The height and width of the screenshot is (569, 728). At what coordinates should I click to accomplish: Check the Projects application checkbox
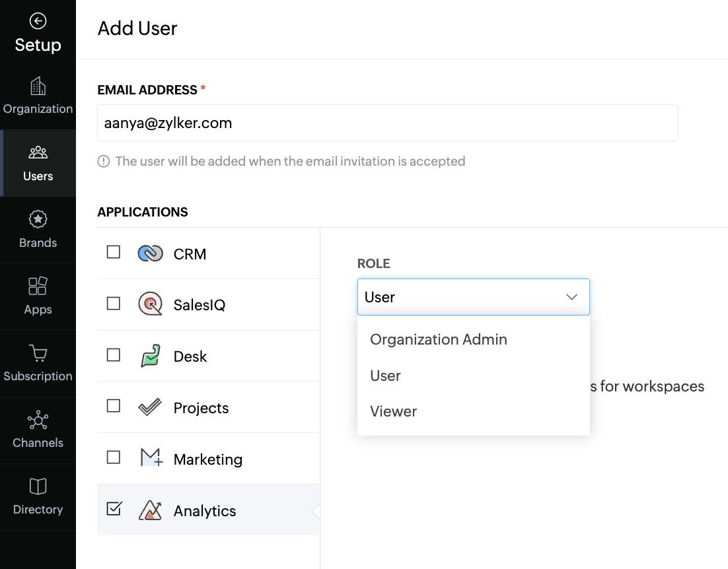coord(113,406)
